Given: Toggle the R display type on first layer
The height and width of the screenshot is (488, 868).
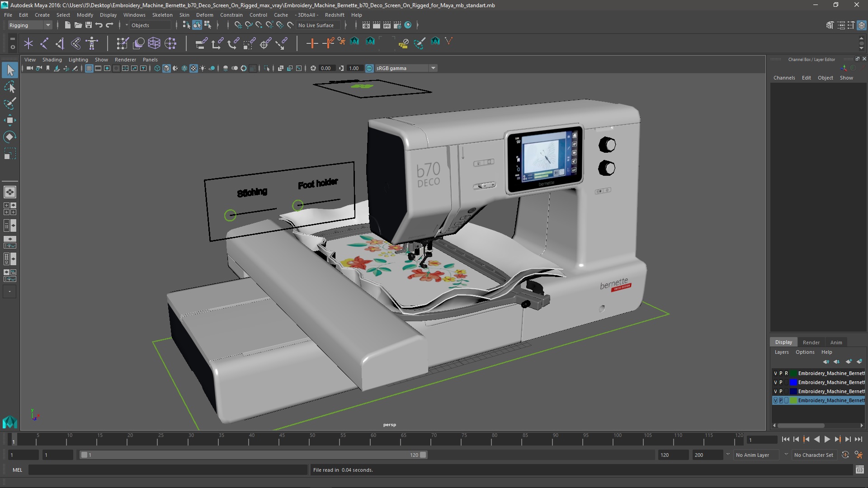Looking at the screenshot, I should pos(786,373).
